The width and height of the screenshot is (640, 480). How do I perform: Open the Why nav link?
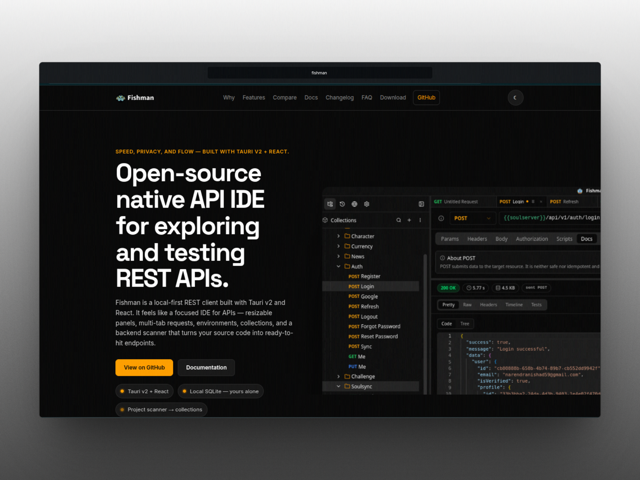(x=229, y=98)
